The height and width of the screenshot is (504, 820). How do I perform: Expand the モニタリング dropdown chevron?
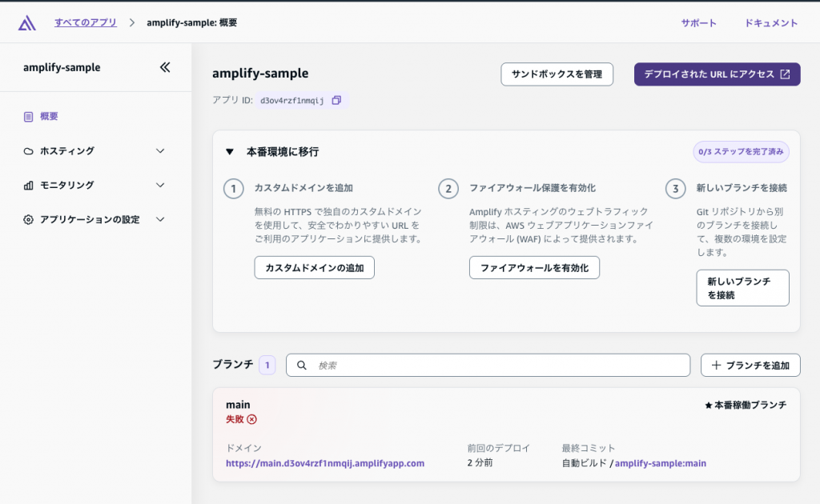point(159,185)
